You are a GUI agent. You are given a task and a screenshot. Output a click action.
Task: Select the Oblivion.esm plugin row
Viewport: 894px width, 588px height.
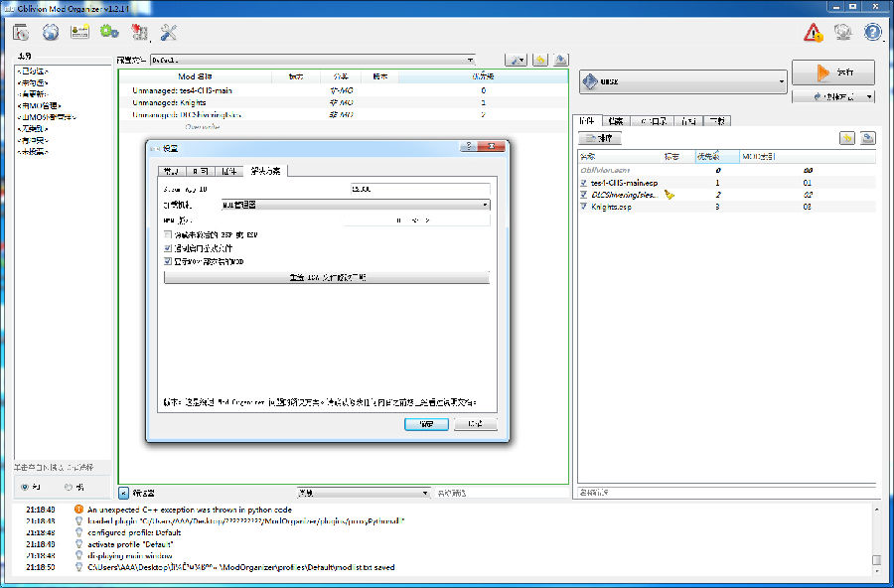727,170
